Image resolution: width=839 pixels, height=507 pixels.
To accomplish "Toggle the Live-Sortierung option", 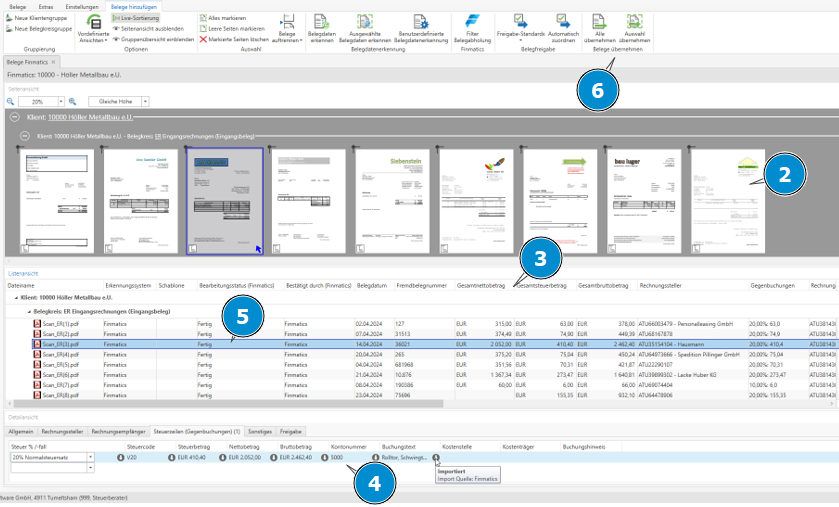I will point(134,18).
